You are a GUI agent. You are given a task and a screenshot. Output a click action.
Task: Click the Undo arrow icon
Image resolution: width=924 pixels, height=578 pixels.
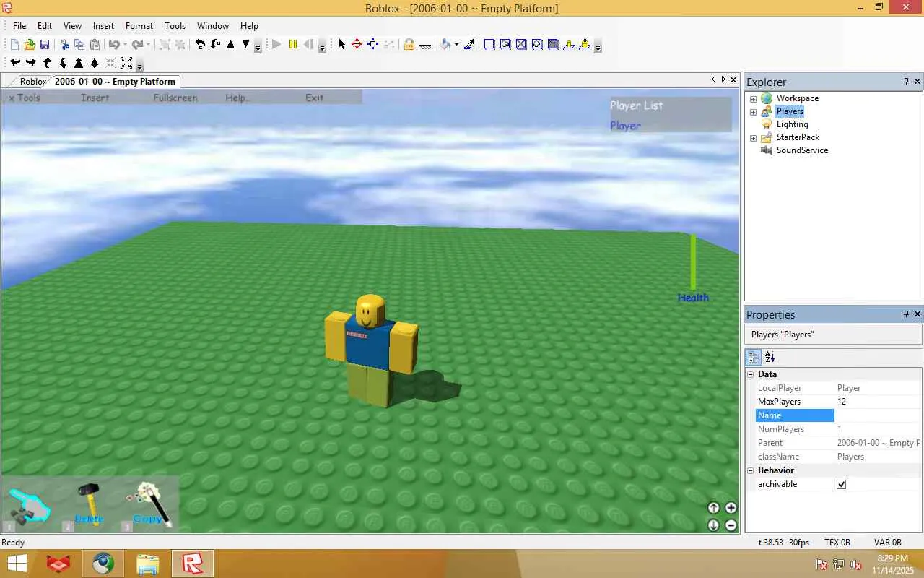[x=114, y=45]
